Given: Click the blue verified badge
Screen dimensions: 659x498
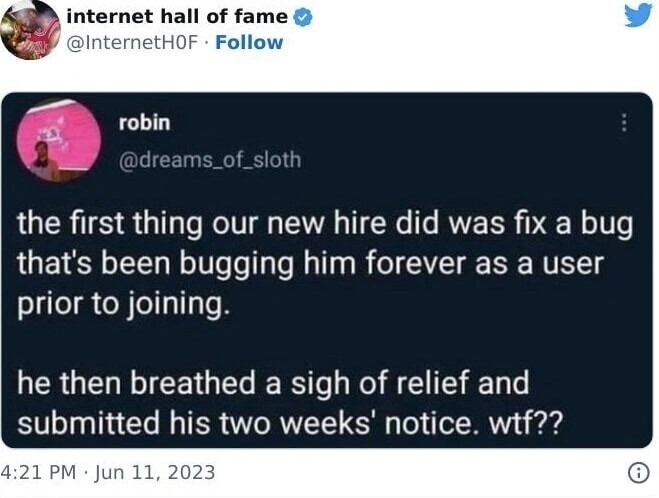Looking at the screenshot, I should pyautogui.click(x=303, y=17).
